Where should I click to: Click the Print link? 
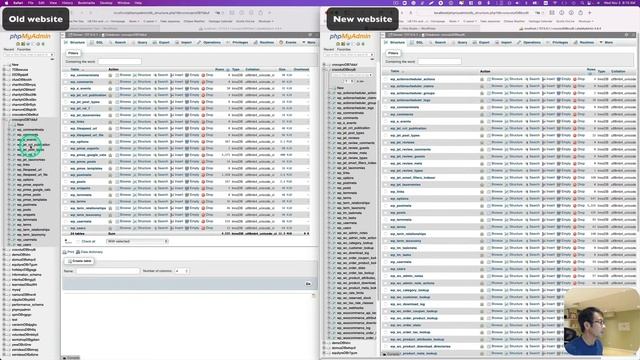point(69,252)
